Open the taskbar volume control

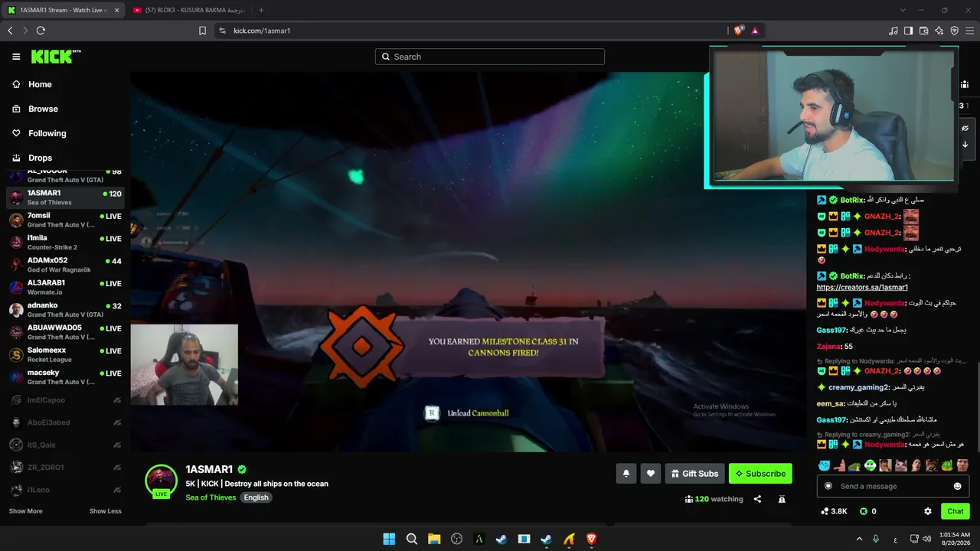[927, 539]
